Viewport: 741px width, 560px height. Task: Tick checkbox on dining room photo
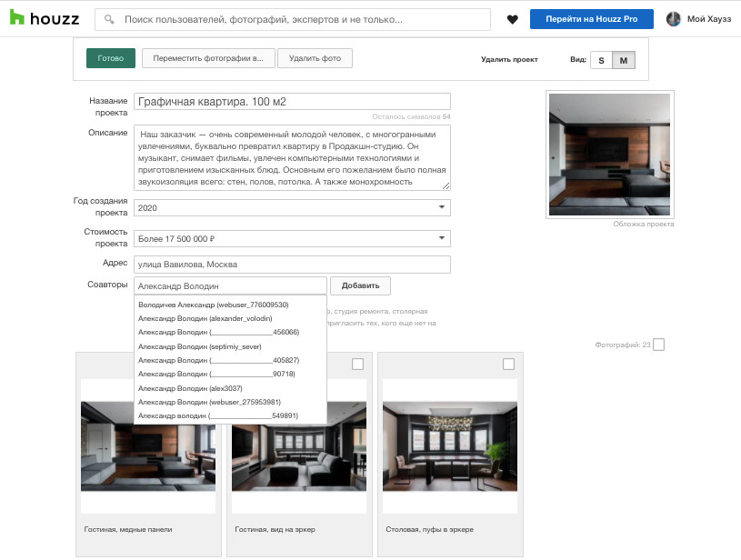(x=508, y=364)
